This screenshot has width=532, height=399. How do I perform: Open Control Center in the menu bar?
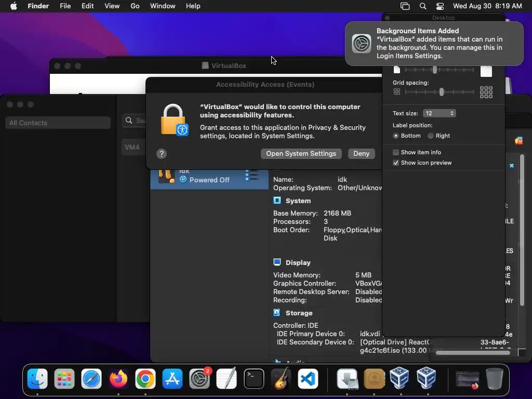[440, 6]
